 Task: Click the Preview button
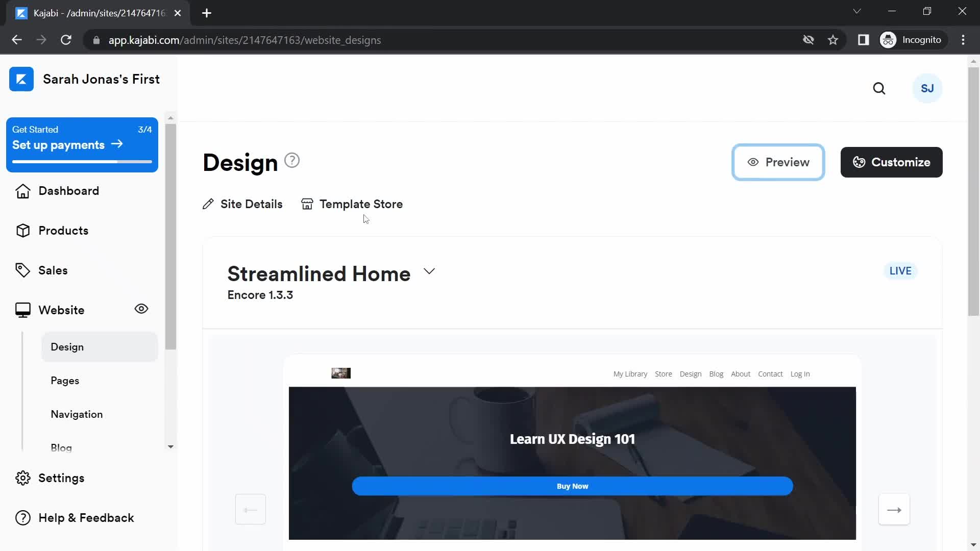(778, 162)
